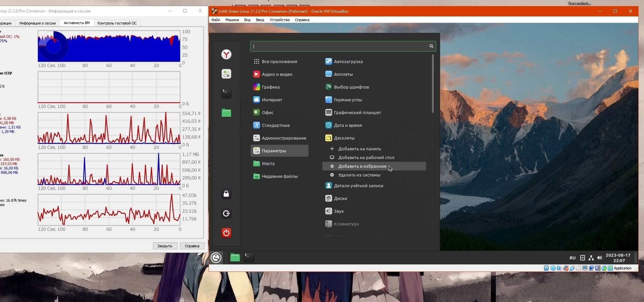Click the display indicator in VirtualBox status bar
The image size is (644, 302).
(585, 268)
